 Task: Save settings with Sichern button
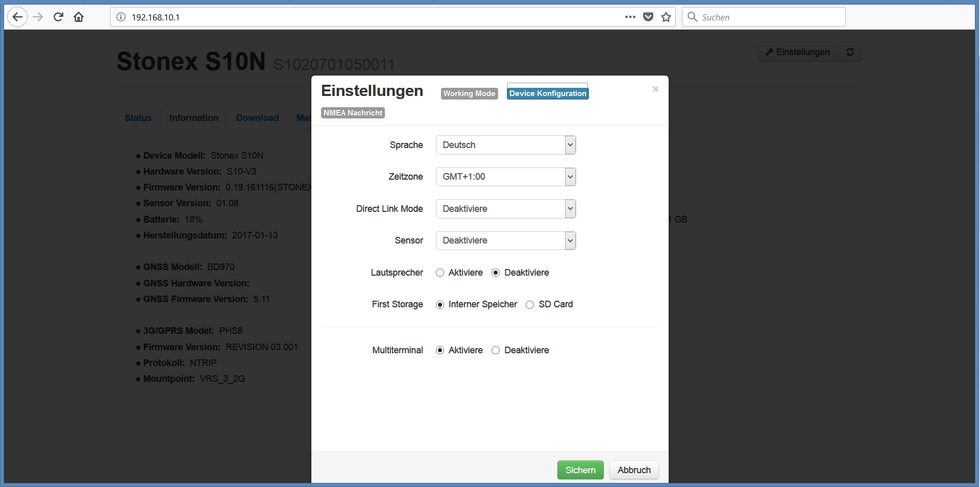coord(580,470)
